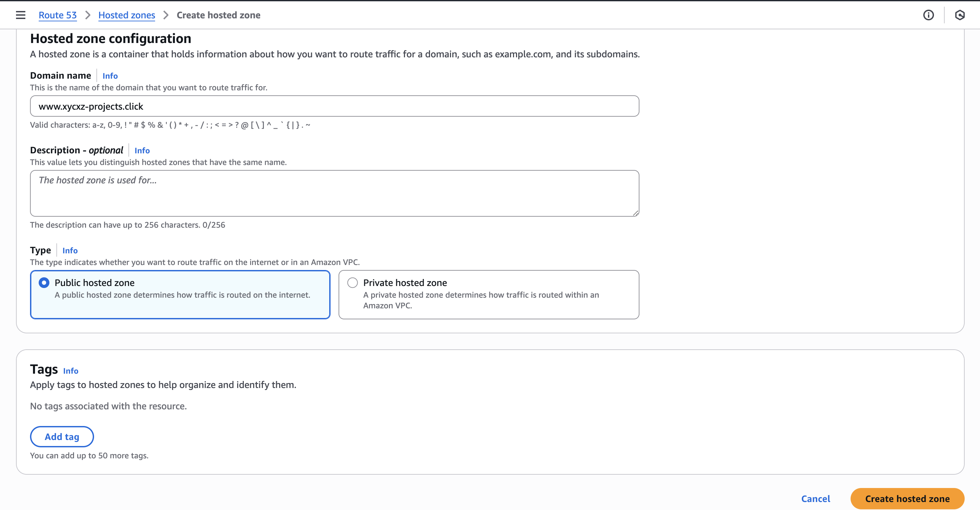This screenshot has width=980, height=510.
Task: Open the help panel with the info icon
Action: (x=928, y=15)
